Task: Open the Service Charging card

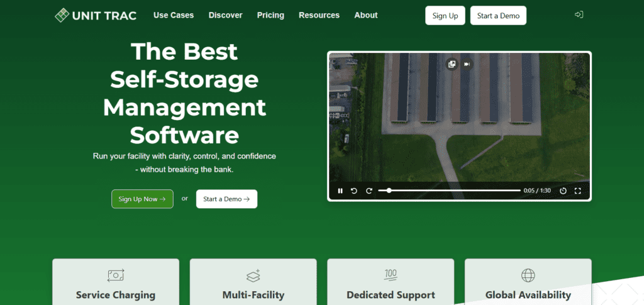Action: [x=116, y=282]
